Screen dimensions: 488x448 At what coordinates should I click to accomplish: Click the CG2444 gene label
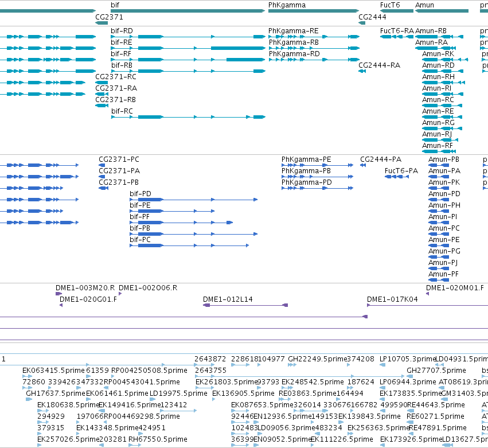(372, 17)
